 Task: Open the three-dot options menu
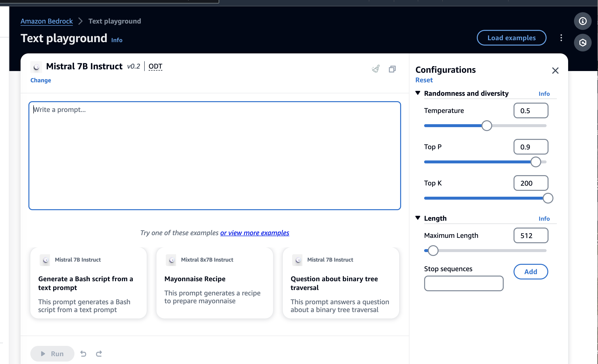561,38
